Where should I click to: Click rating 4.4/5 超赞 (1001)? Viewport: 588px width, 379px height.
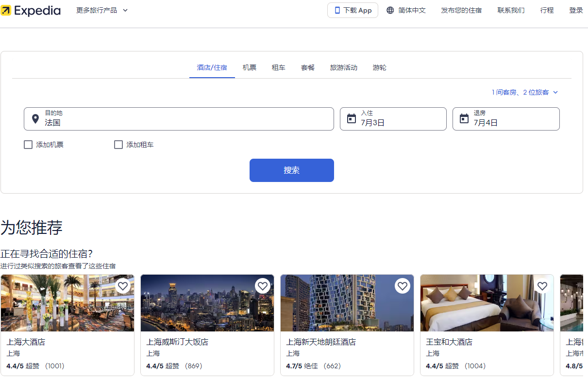35,366
